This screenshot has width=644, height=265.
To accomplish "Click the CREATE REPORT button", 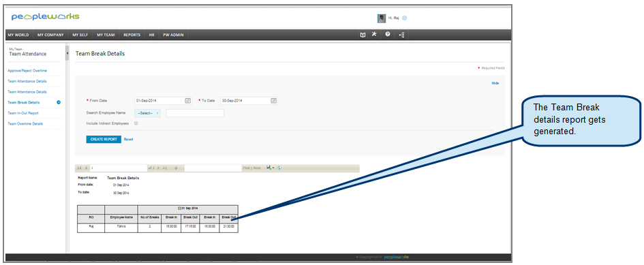I will (104, 139).
